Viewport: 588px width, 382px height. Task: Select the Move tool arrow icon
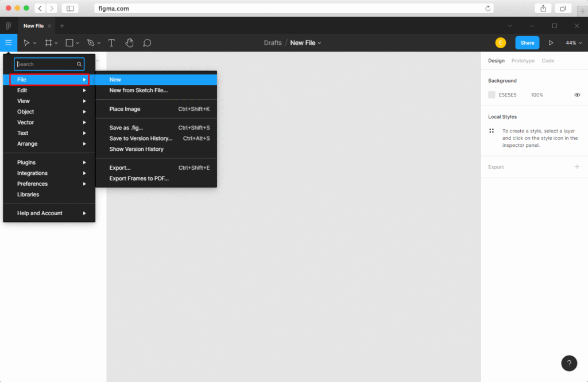click(x=26, y=43)
